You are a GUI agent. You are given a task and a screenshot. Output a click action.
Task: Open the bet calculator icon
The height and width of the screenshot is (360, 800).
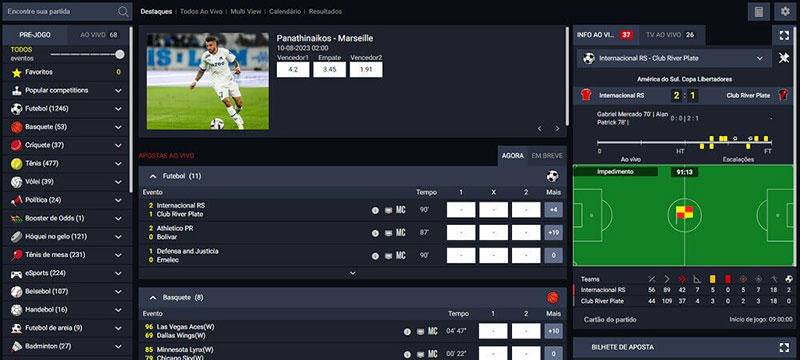click(x=759, y=12)
